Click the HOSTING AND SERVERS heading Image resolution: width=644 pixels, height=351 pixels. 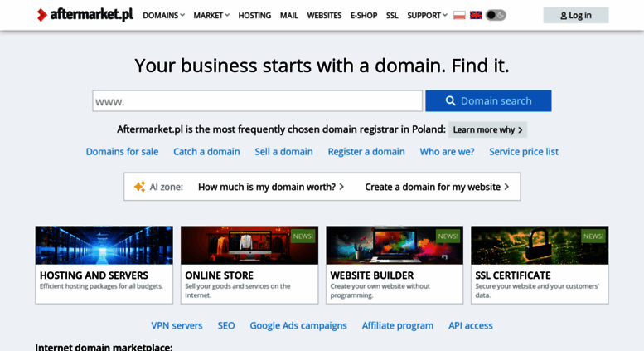(94, 275)
